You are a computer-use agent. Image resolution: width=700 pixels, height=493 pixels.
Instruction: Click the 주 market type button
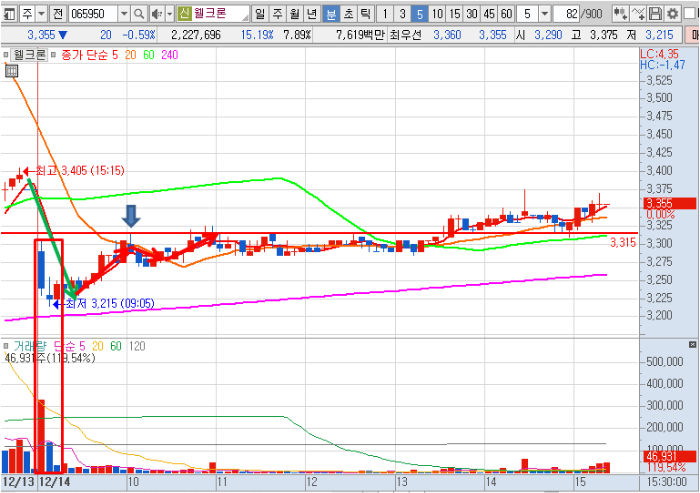pyautogui.click(x=27, y=14)
